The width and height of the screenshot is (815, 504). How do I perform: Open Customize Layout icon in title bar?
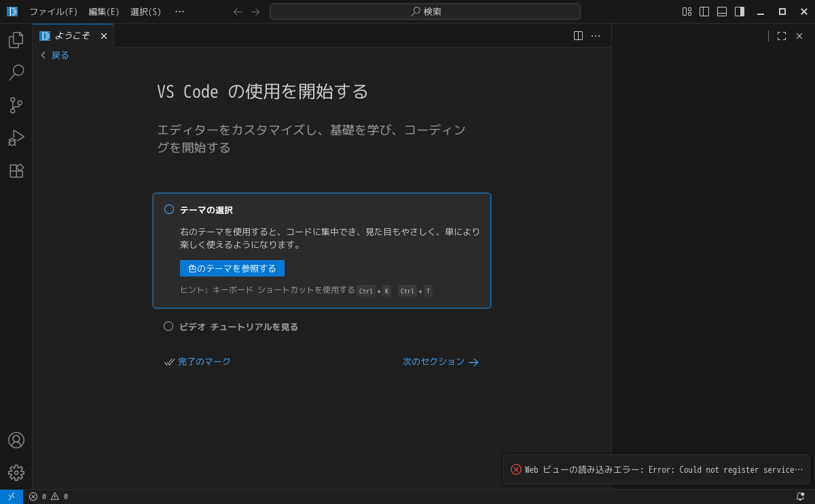coord(687,12)
